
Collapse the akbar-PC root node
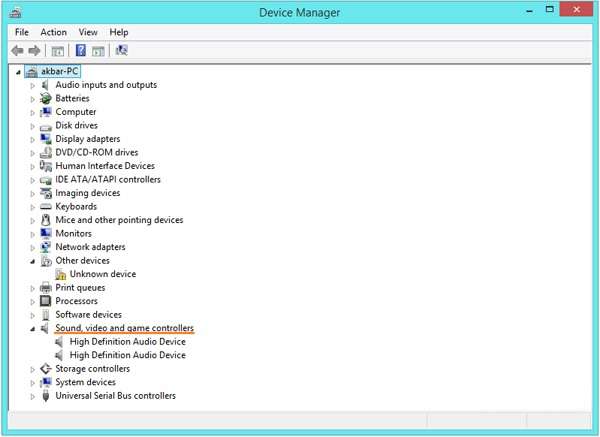pos(18,72)
